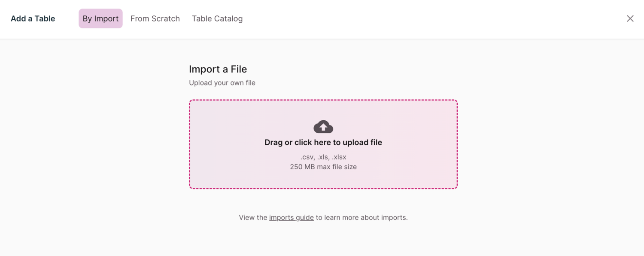
Task: Click the "Add a Table" title
Action: click(x=33, y=18)
